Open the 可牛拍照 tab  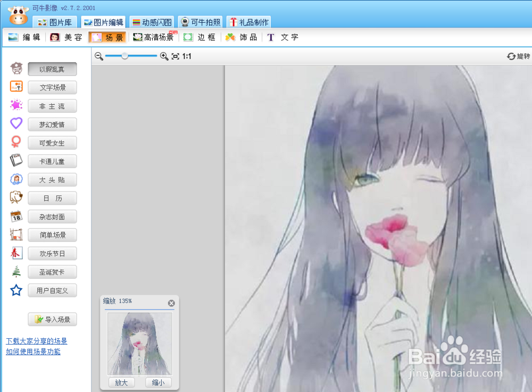pyautogui.click(x=201, y=22)
